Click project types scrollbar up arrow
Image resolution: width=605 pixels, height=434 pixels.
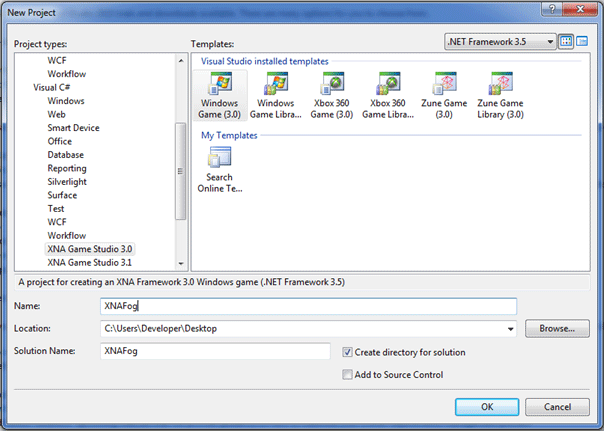coord(181,61)
